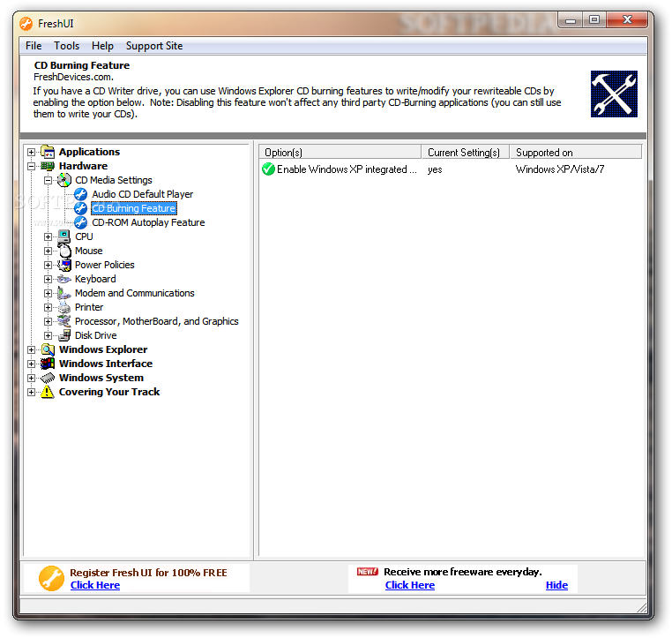
Task: Expand the Modem and Communications node
Action: tap(48, 293)
